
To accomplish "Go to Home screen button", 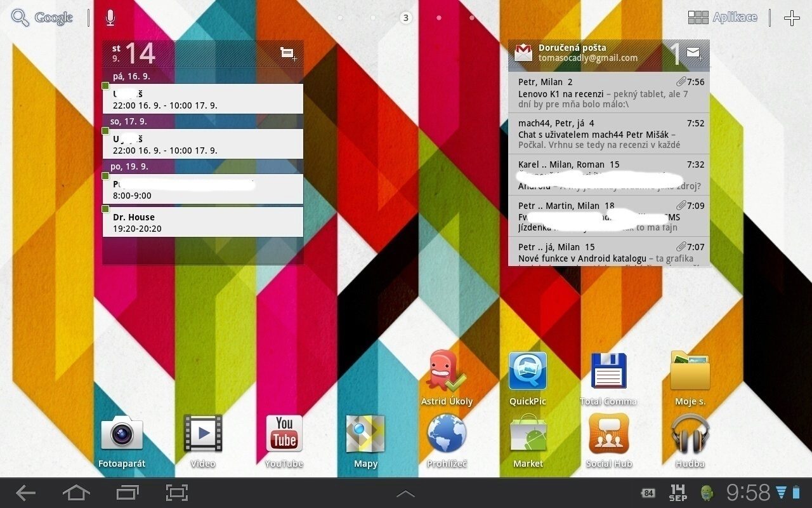I will pos(76,493).
